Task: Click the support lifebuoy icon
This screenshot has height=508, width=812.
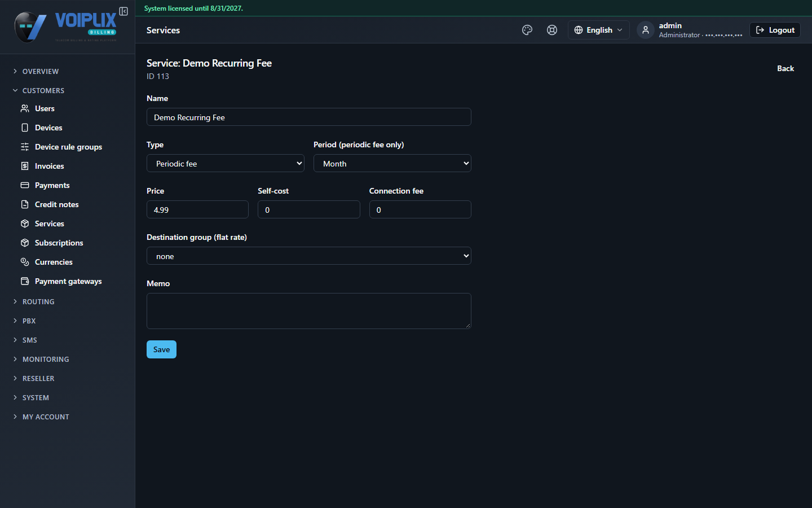Action: coord(552,30)
